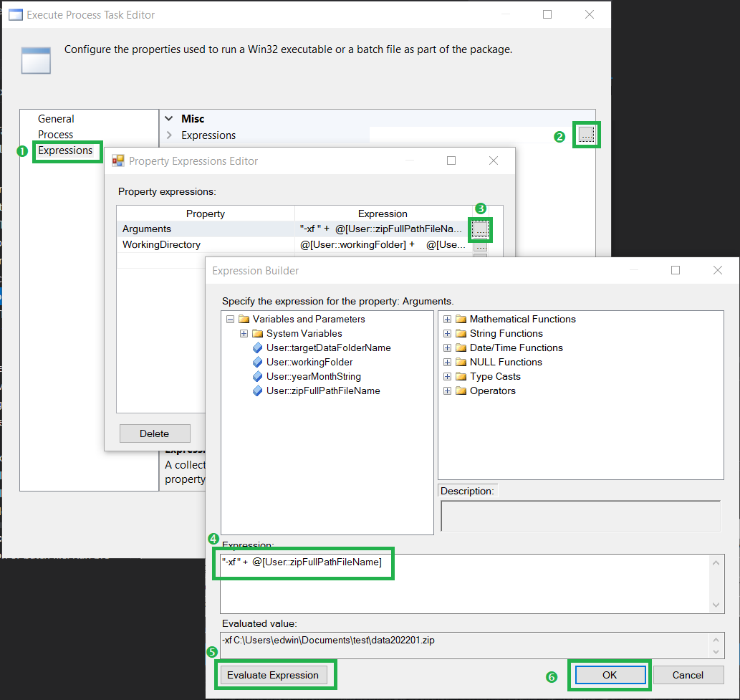Open ellipsis button for Arguments expression
Screen dimensions: 740x700
pyautogui.click(x=481, y=229)
